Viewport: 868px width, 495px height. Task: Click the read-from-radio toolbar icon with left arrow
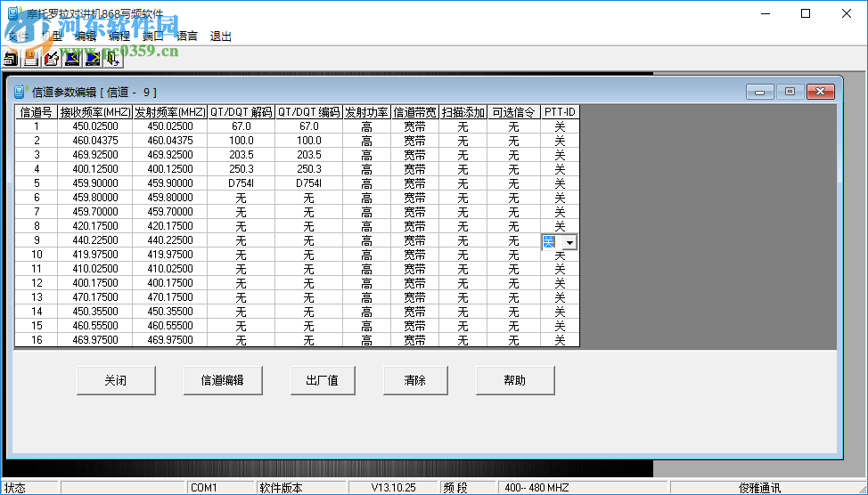pyautogui.click(x=72, y=58)
